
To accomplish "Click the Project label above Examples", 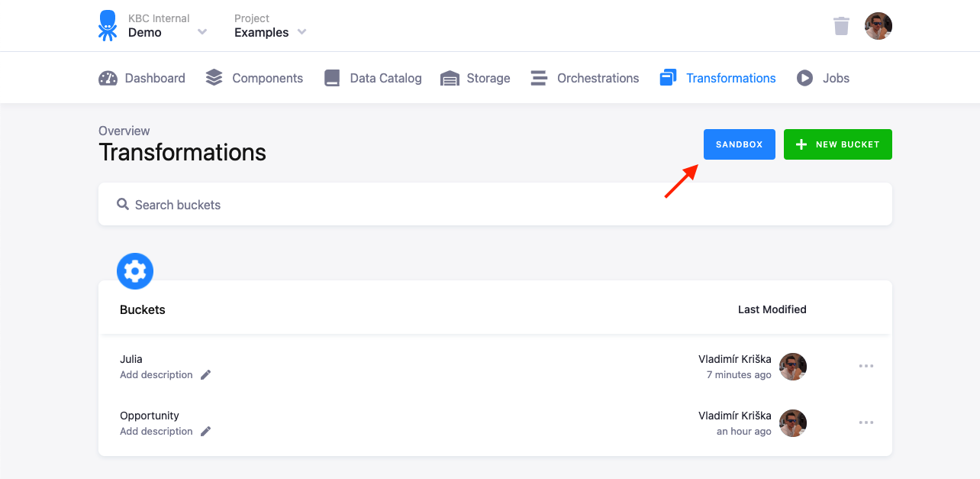I will pos(252,18).
